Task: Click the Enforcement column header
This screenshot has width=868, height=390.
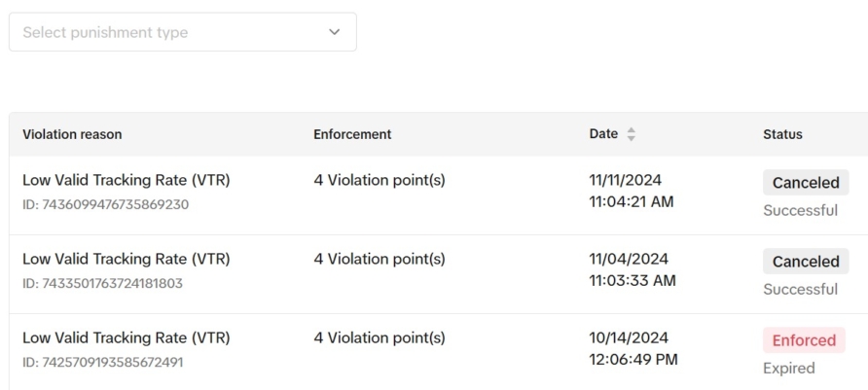Action: [x=352, y=134]
